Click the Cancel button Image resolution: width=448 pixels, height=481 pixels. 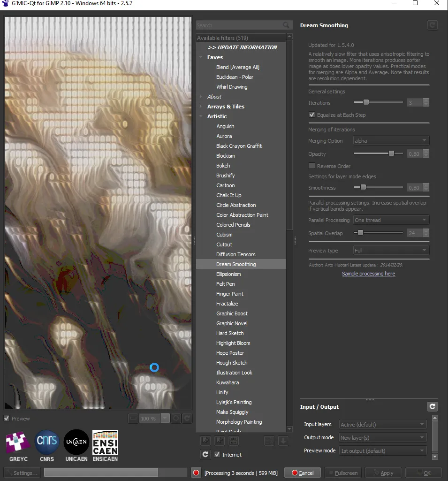tap(303, 473)
